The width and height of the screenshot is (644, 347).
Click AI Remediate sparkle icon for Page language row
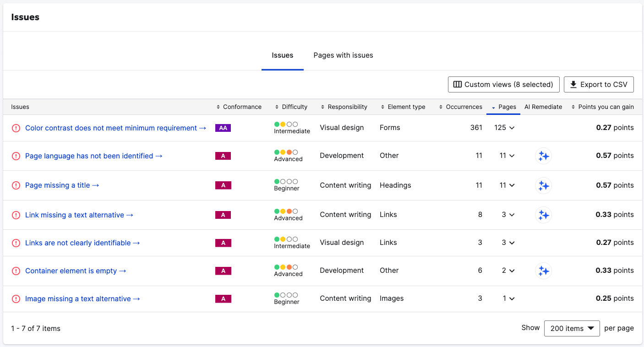tap(543, 156)
